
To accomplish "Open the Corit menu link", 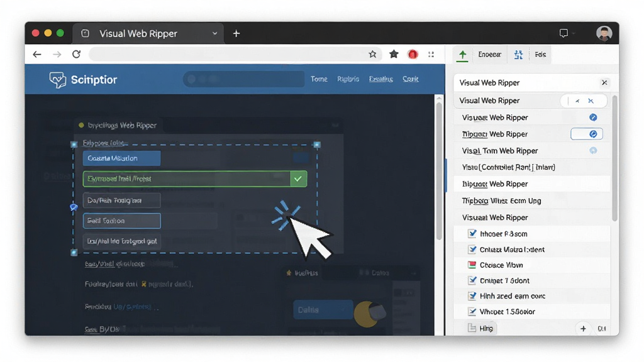I will click(x=410, y=79).
